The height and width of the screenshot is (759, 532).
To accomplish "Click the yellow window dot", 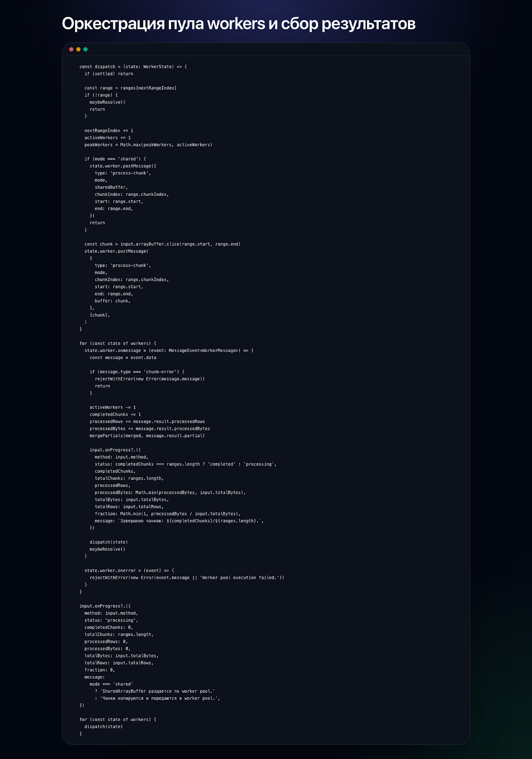I will pyautogui.click(x=78, y=49).
